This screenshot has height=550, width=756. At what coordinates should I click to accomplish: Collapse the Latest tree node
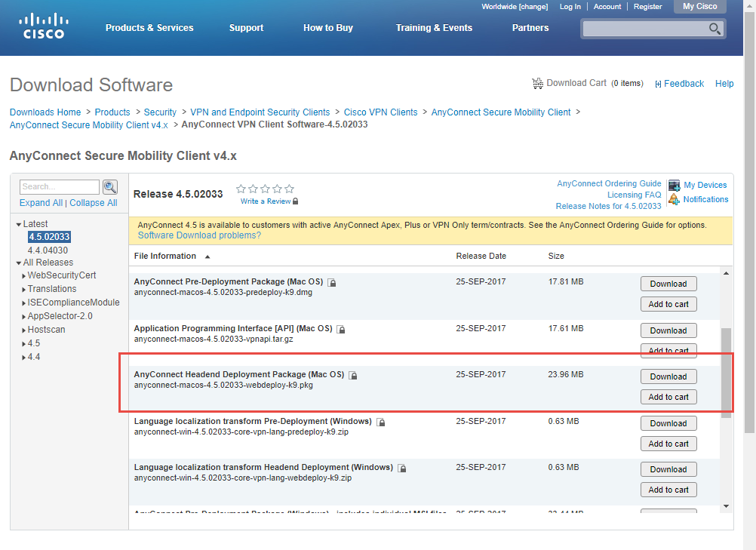coord(19,224)
